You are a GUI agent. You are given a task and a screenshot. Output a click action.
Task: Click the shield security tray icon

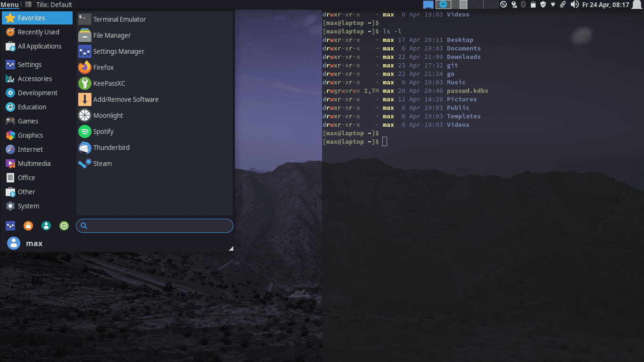coord(543,5)
